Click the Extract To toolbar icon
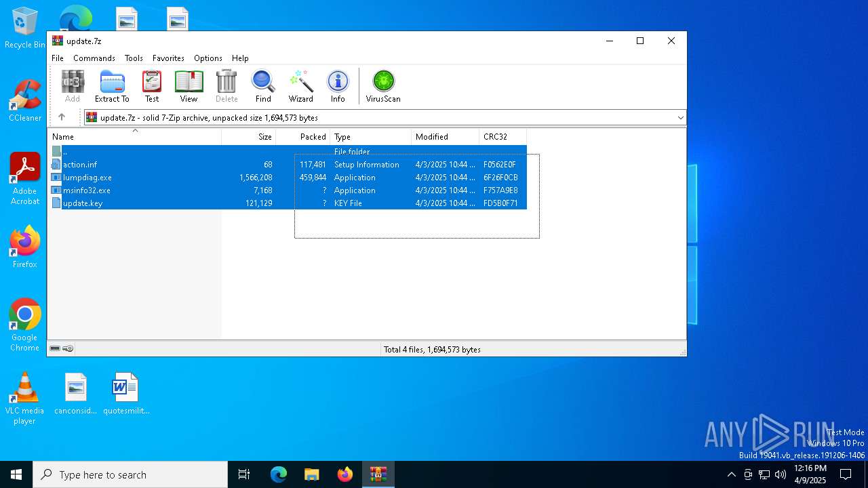This screenshot has width=868, height=488. [112, 86]
